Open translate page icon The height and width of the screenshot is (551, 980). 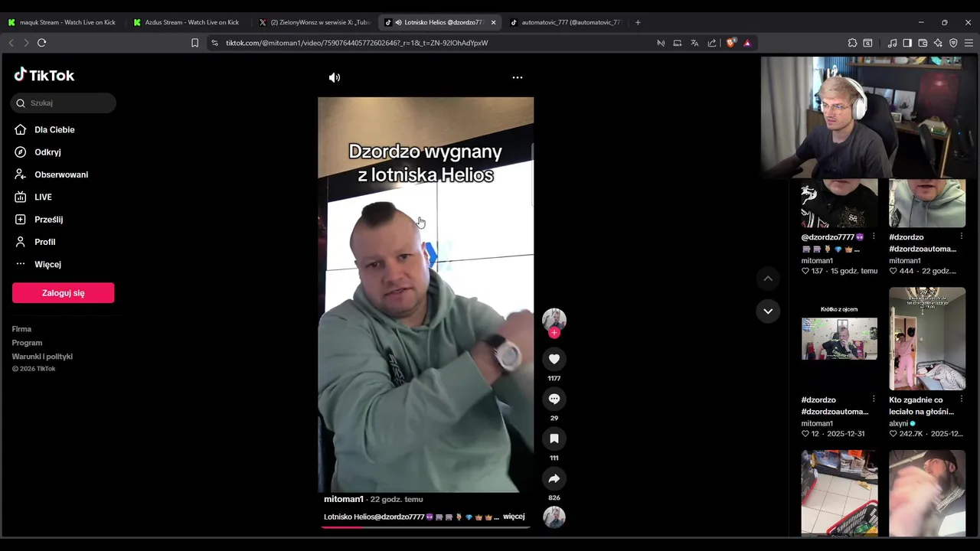pyautogui.click(x=694, y=43)
